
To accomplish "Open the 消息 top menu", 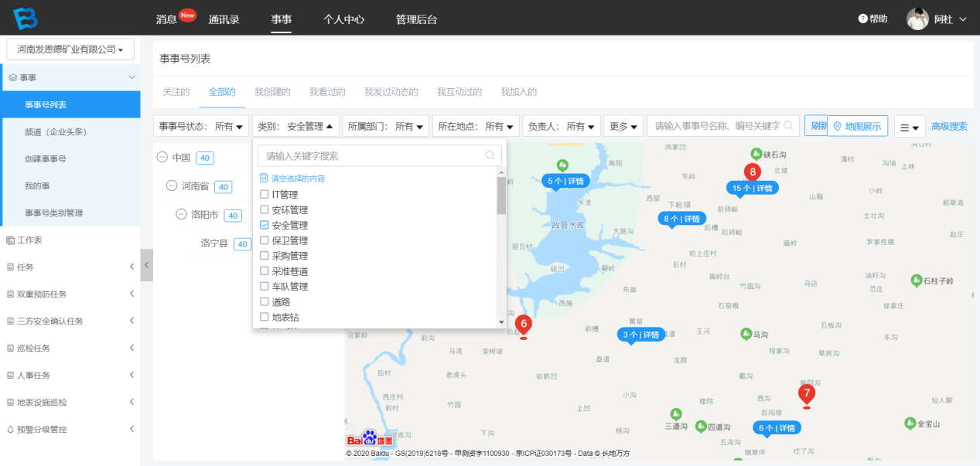I will pos(166,19).
